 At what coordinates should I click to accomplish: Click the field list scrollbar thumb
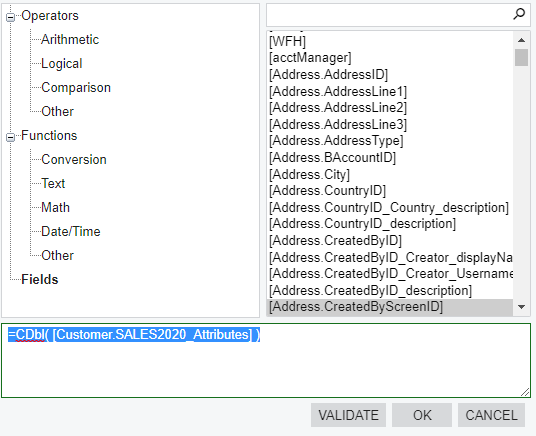pyautogui.click(x=521, y=57)
